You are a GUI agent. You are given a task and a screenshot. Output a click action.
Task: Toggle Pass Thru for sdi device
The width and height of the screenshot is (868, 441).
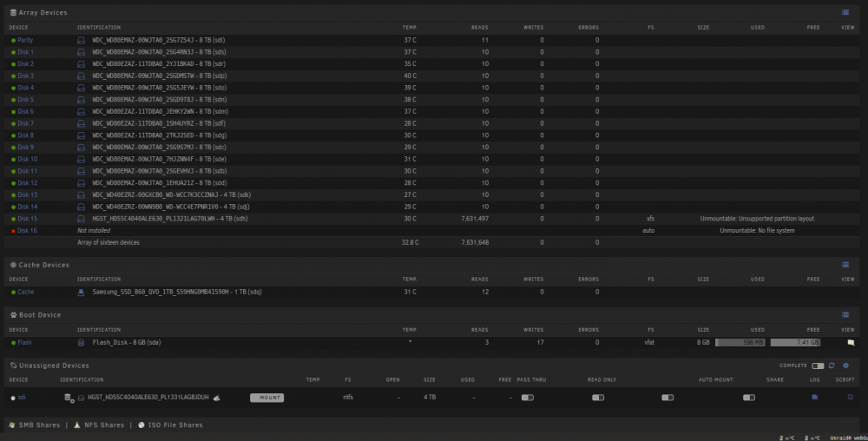pos(528,398)
